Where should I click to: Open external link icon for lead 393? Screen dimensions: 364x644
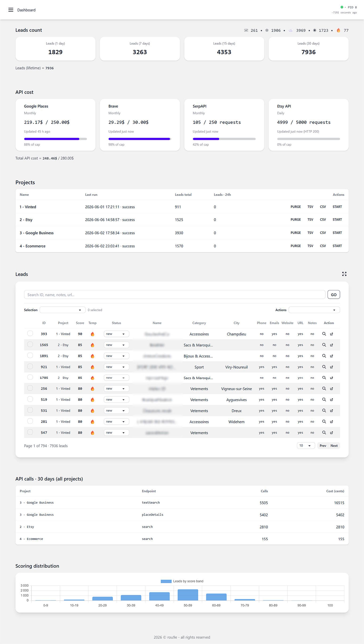click(331, 334)
